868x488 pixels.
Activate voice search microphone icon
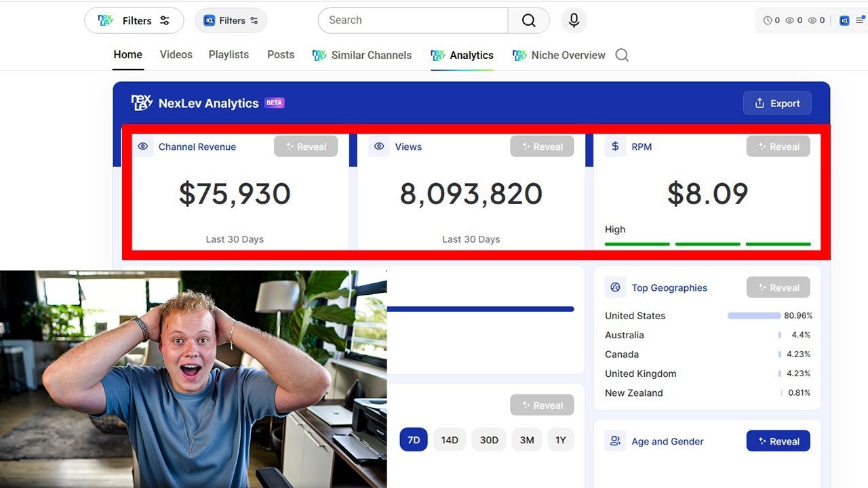tap(574, 20)
